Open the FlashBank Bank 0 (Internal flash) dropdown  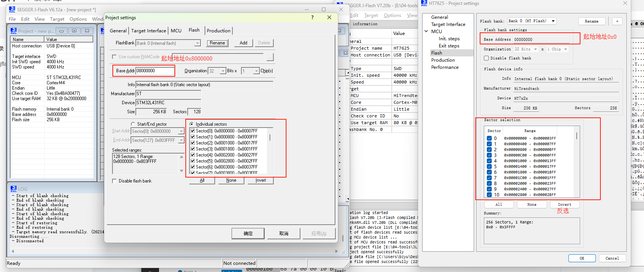point(197,43)
